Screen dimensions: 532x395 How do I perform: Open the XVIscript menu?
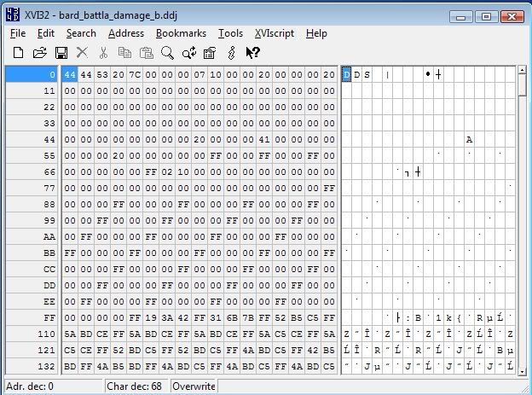[x=275, y=33]
